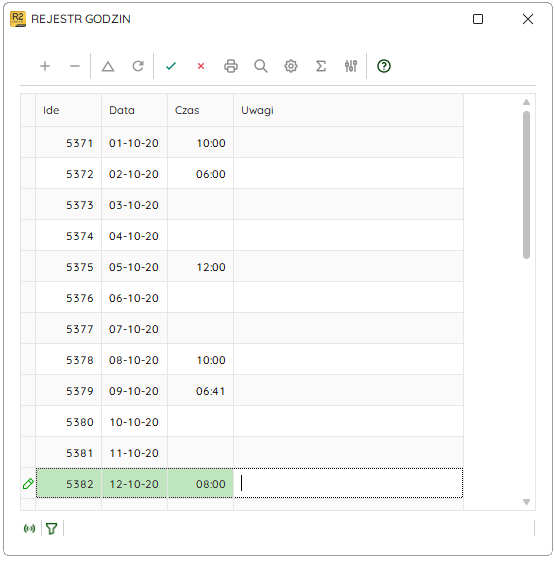The image size is (555, 562).
Task: Click the Uwagi column header
Action: (348, 110)
